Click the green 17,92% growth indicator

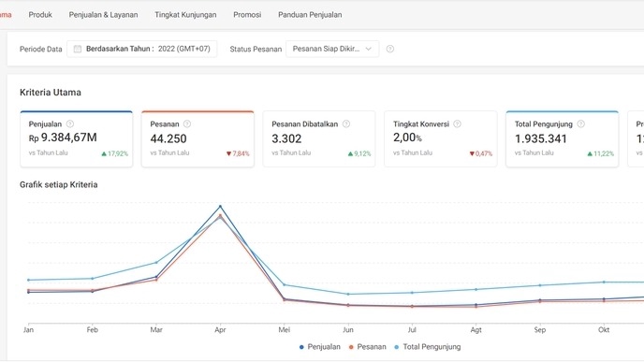114,154
